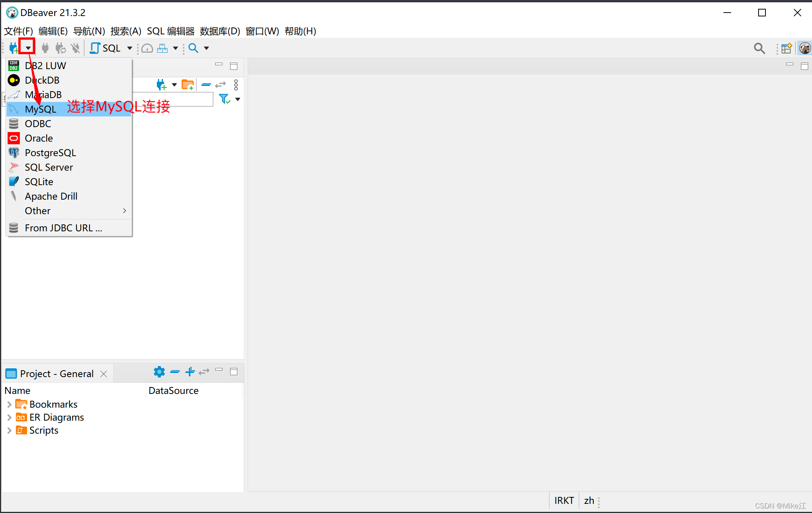Click the new database connection plug icon
This screenshot has height=513, width=812.
(13, 48)
